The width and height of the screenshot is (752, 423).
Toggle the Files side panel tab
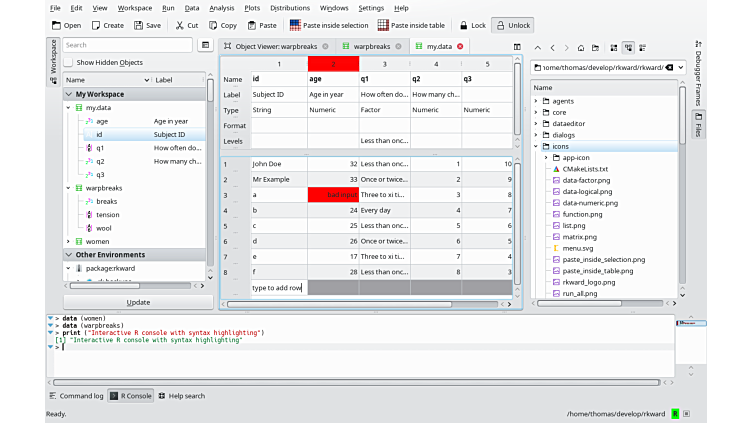[x=697, y=122]
